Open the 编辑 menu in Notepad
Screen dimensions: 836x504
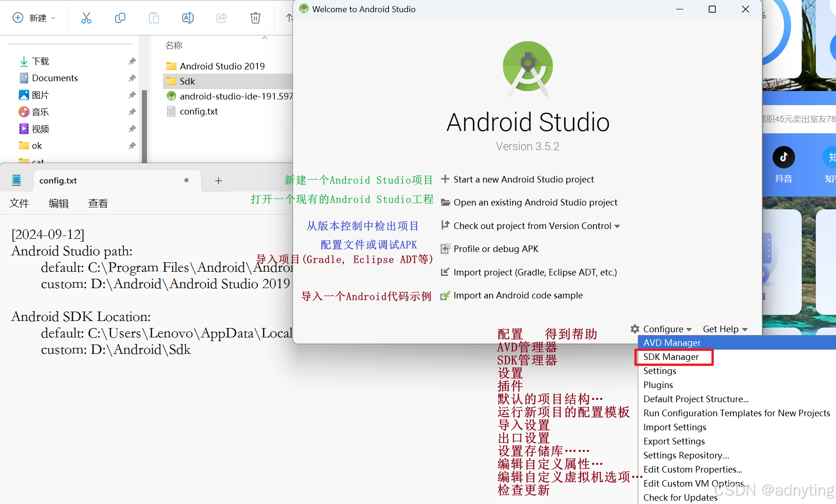pyautogui.click(x=59, y=203)
